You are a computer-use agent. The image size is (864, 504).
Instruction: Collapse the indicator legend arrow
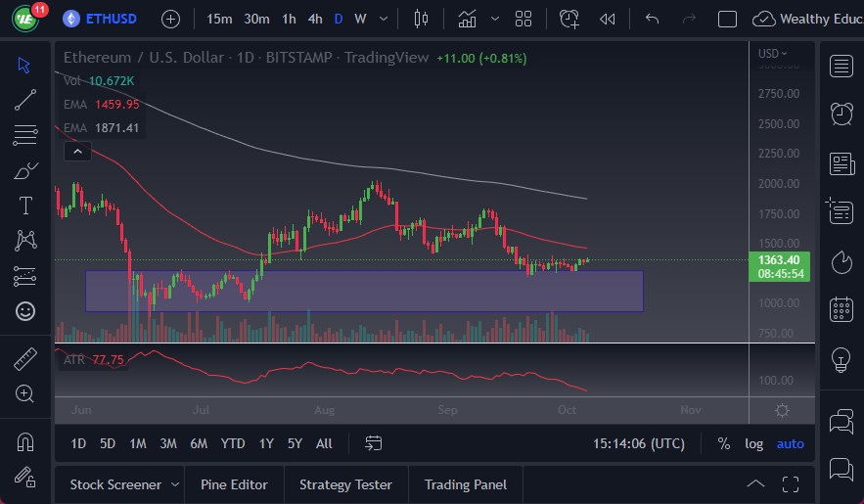(x=76, y=151)
